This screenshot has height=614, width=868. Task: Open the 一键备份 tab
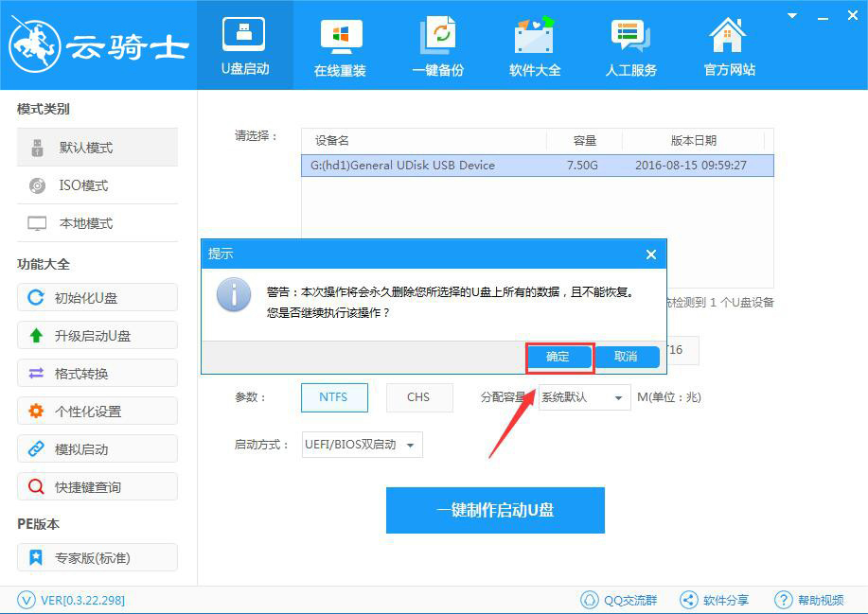(437, 47)
